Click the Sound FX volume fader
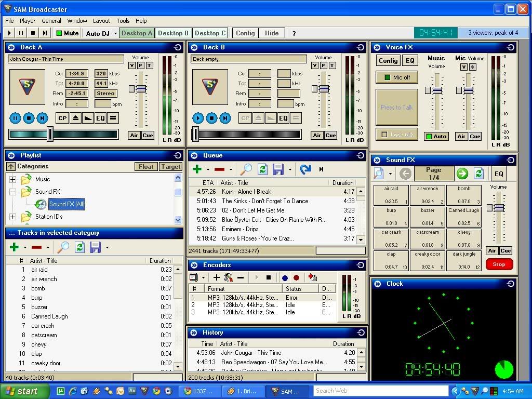The height and width of the screenshot is (399, 532). click(x=499, y=208)
